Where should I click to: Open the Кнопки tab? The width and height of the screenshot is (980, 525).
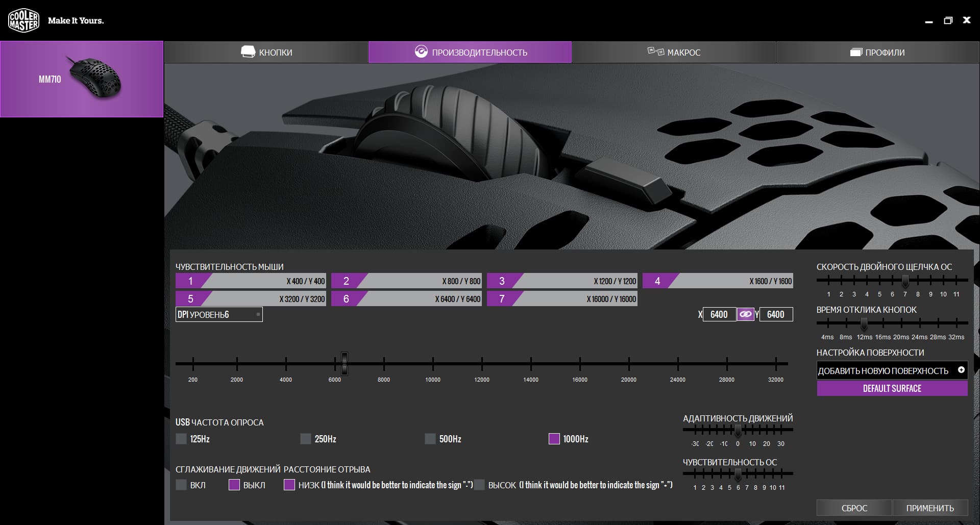point(266,52)
